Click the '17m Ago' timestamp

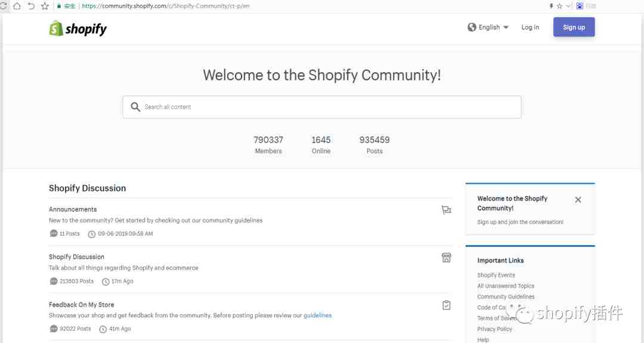[x=122, y=281]
